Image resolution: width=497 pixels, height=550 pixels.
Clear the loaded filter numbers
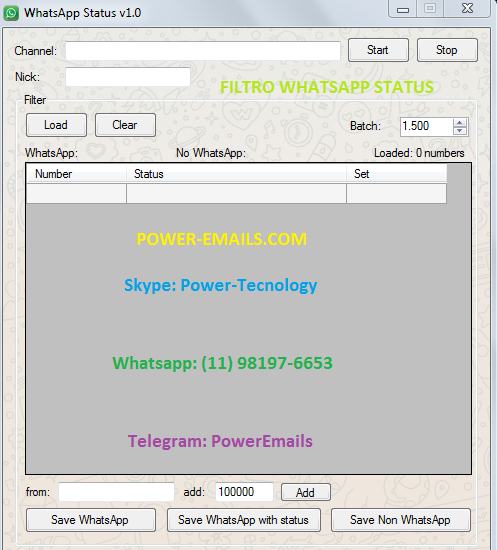[x=125, y=125]
